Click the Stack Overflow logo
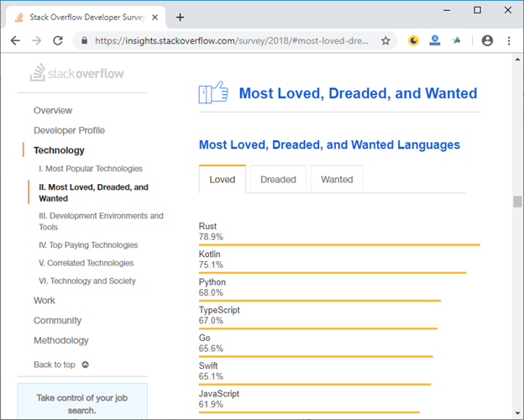Viewport: 524px width, 420px height. [x=77, y=72]
